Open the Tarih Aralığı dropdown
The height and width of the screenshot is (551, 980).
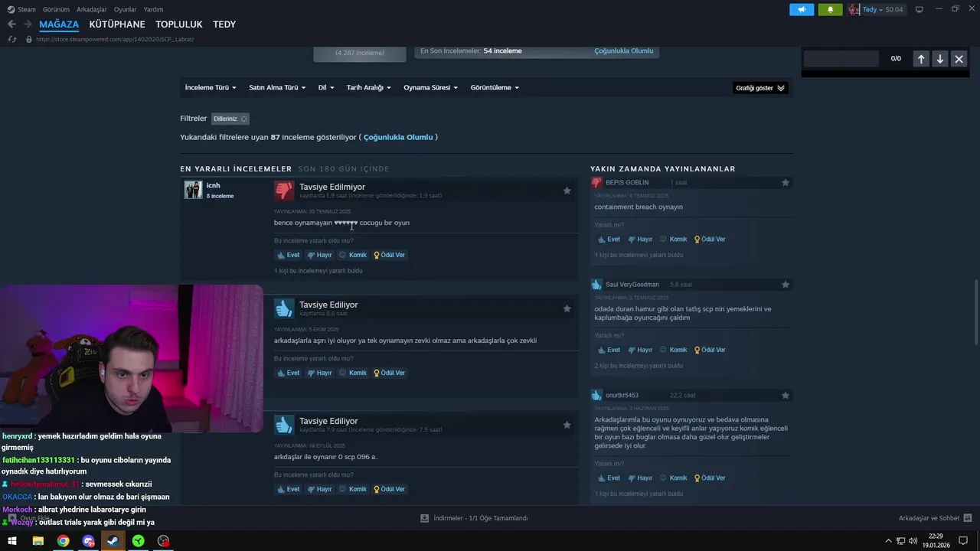368,88
